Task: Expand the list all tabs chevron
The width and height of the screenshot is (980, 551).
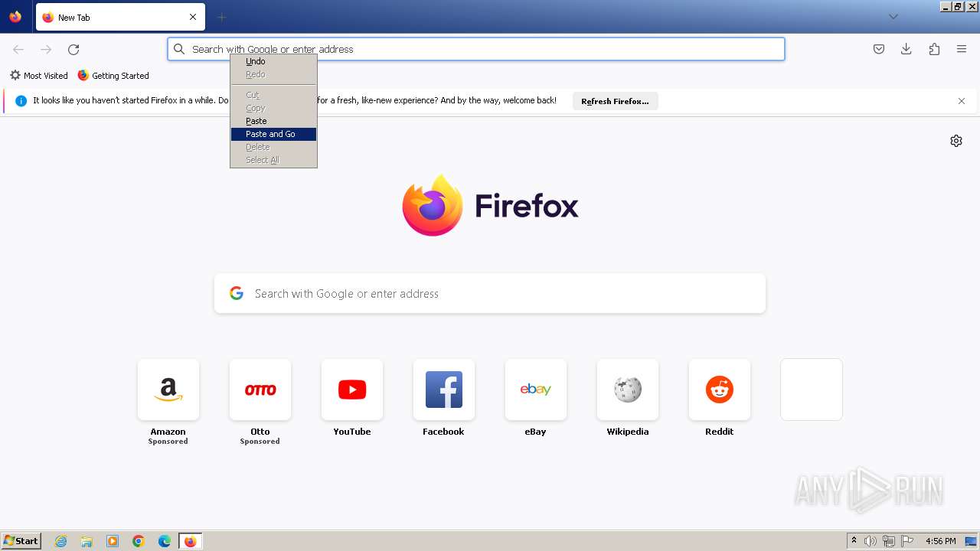Action: (x=893, y=17)
